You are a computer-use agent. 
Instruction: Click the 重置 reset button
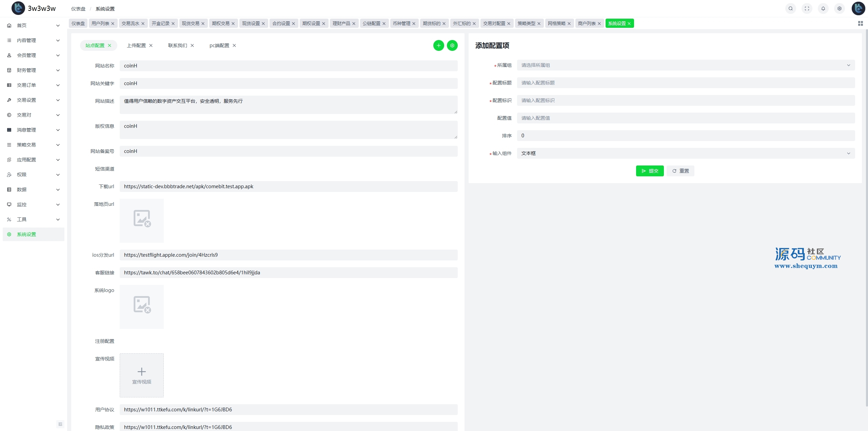tap(680, 171)
